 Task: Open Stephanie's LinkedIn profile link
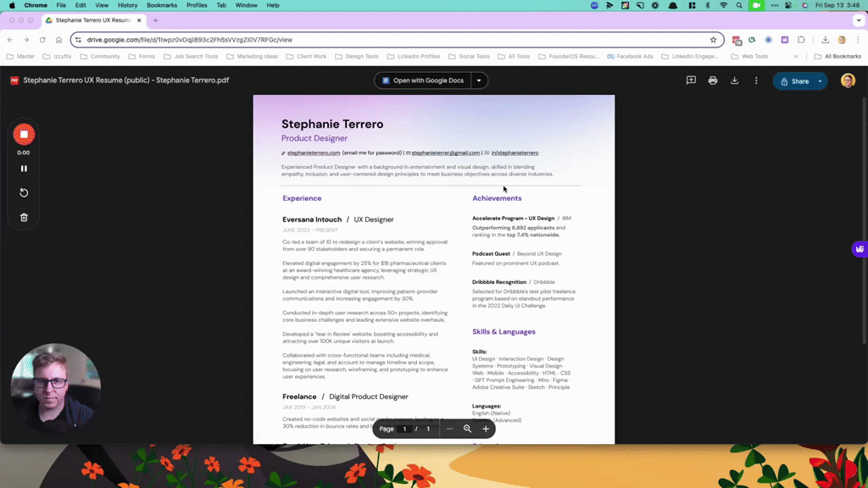(x=514, y=152)
